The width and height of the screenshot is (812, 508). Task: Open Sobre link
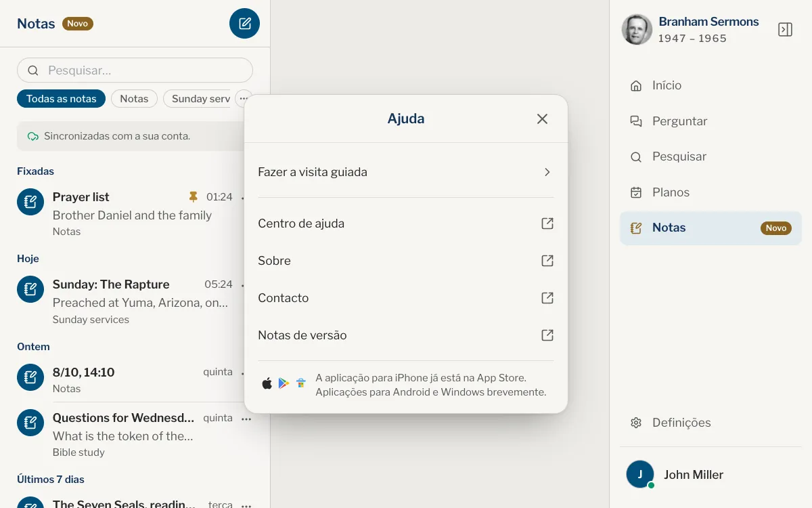pos(406,261)
